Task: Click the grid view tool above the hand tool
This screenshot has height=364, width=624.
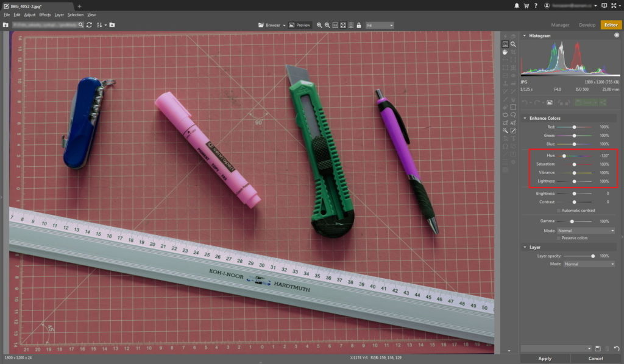Action: tap(505, 44)
